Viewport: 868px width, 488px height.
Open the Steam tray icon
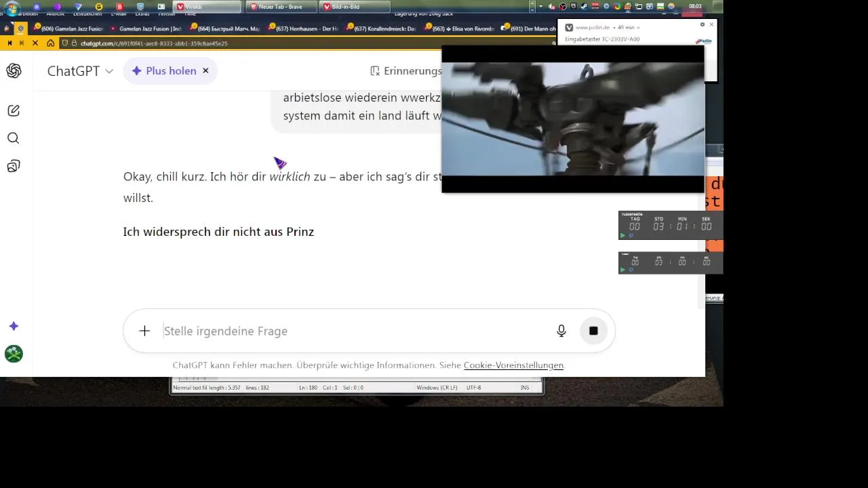click(584, 7)
